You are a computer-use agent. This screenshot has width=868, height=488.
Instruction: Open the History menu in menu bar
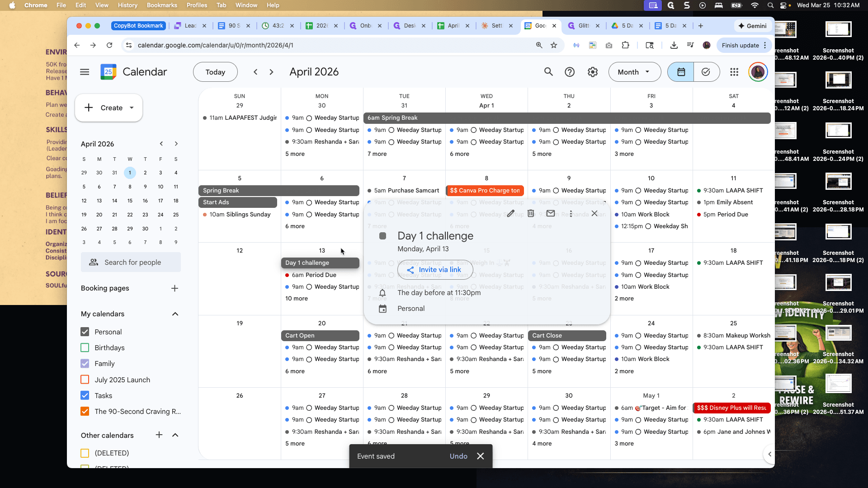(127, 5)
